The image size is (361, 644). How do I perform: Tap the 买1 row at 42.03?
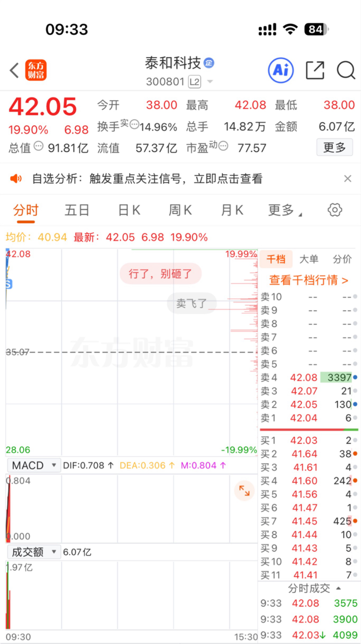tap(309, 441)
